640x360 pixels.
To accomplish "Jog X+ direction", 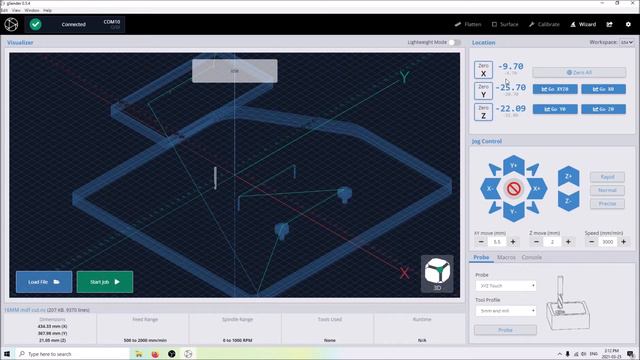I will tap(537, 189).
